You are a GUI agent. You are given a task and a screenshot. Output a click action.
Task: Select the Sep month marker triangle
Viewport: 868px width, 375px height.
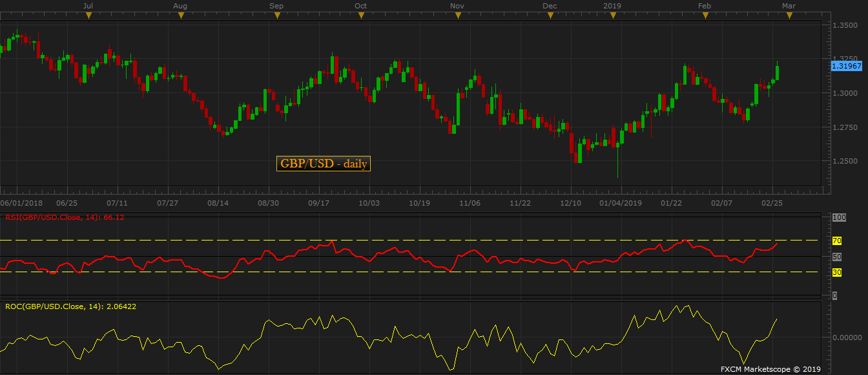(276, 16)
